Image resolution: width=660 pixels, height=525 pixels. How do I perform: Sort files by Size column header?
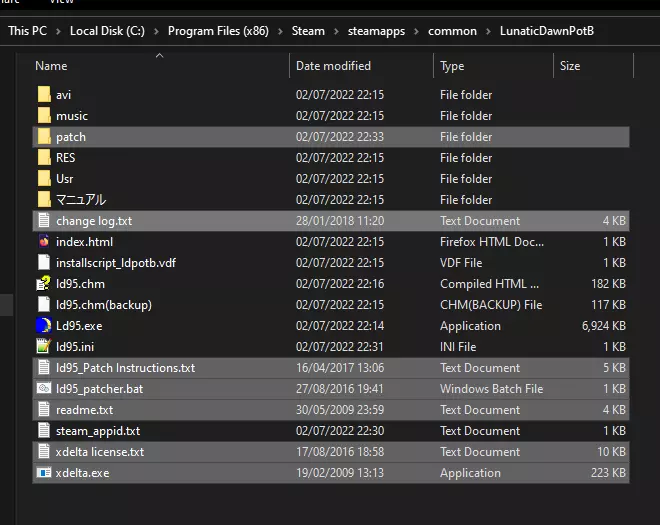(x=570, y=66)
